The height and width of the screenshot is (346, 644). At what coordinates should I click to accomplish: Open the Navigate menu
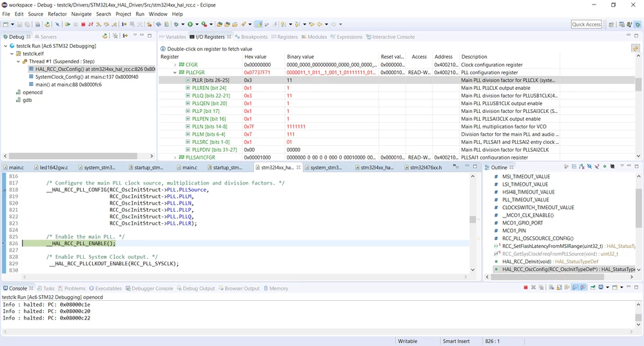click(81, 14)
